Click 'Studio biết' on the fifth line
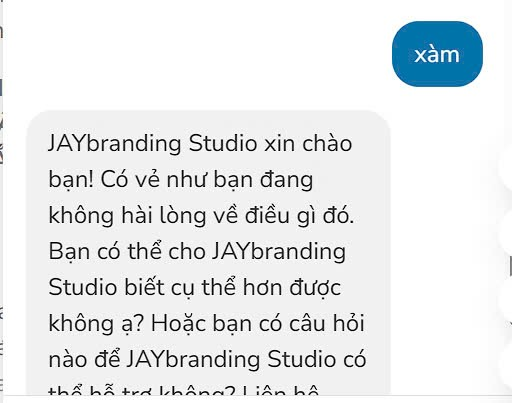 pyautogui.click(x=106, y=287)
